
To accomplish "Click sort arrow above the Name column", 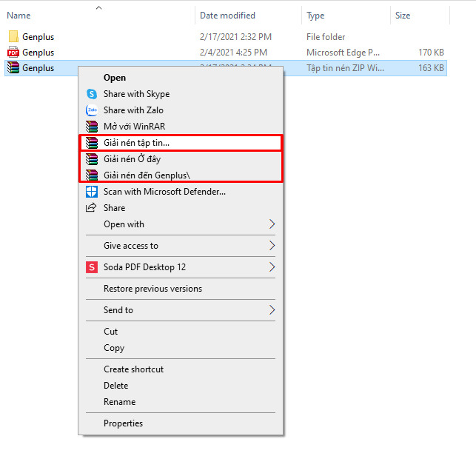I will [98, 8].
